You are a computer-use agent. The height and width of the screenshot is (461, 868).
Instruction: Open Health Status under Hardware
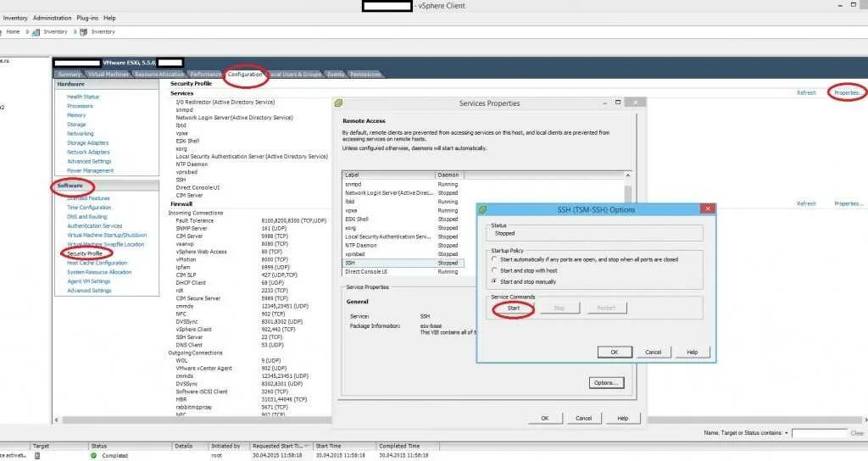coord(83,97)
